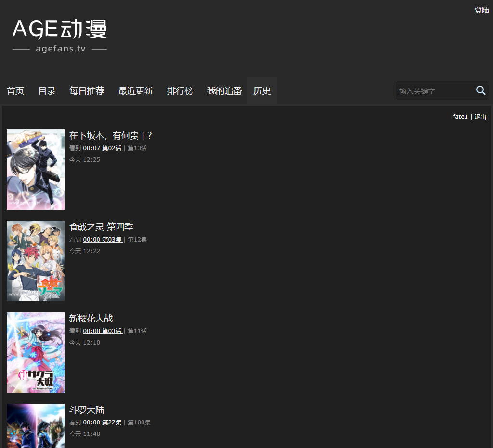Click the 登陆 login link
The height and width of the screenshot is (448, 493).
click(481, 10)
